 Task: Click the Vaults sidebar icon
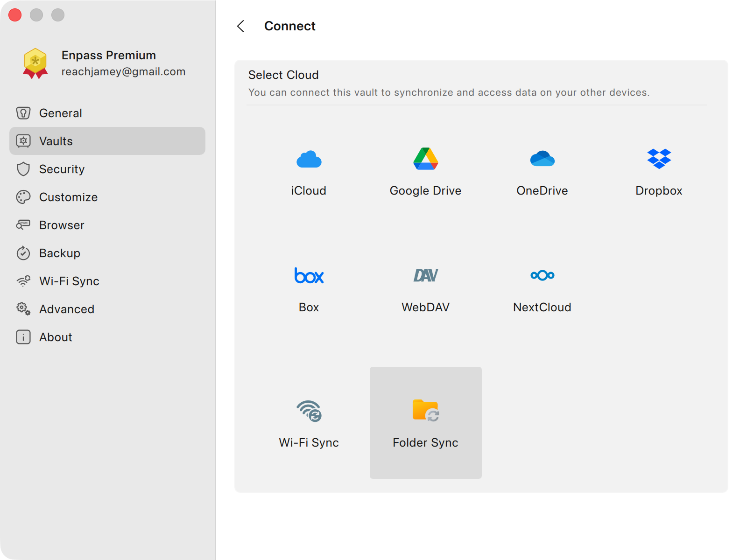(23, 141)
